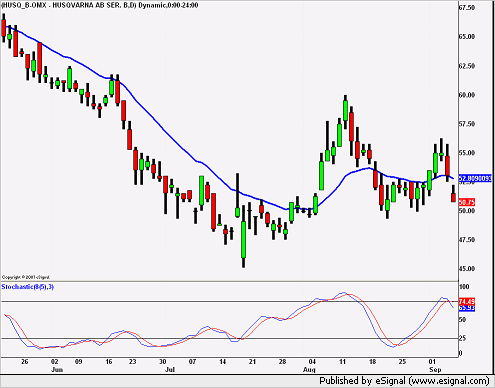The height and width of the screenshot is (388, 495).
Task: Select the 62.50 price axis label
Action: click(x=467, y=66)
